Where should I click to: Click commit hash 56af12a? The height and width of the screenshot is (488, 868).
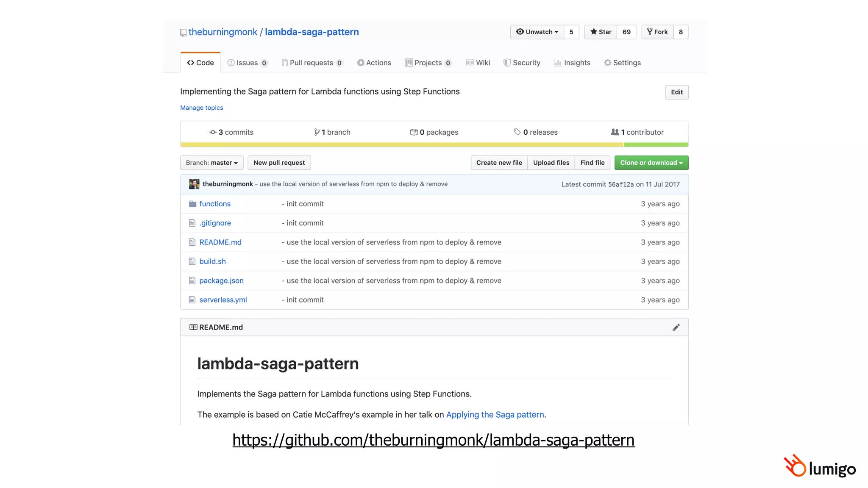point(621,184)
